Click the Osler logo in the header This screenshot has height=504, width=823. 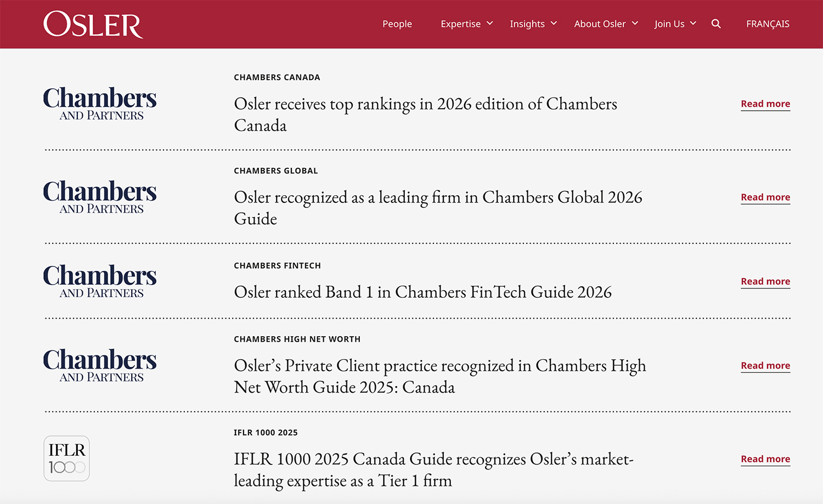click(x=93, y=24)
